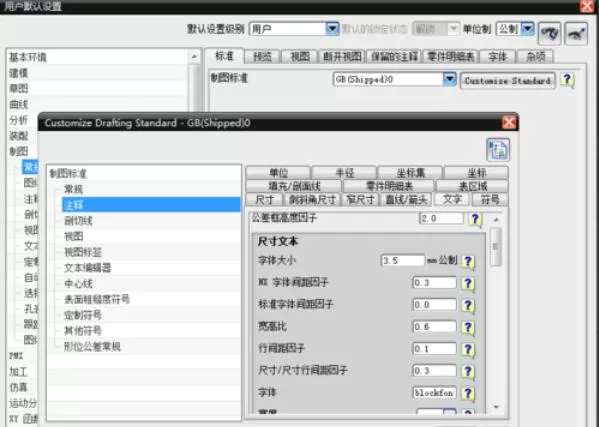Select 文本编辑器 in the tree
599x427 pixels.
pyautogui.click(x=87, y=268)
